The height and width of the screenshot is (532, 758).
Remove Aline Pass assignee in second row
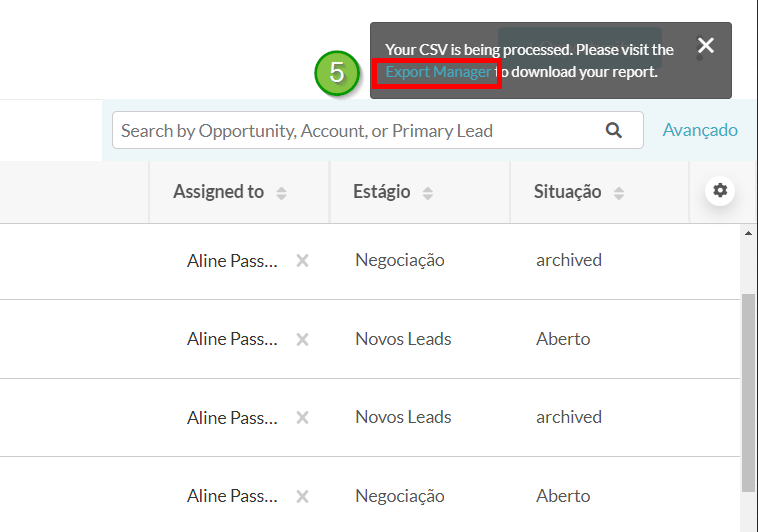(303, 339)
